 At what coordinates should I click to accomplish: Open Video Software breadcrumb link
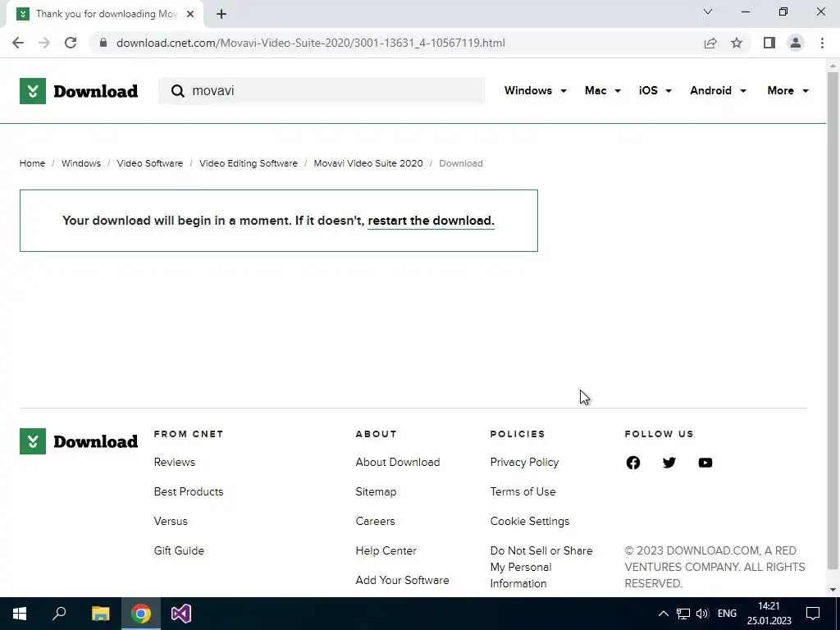coord(150,163)
